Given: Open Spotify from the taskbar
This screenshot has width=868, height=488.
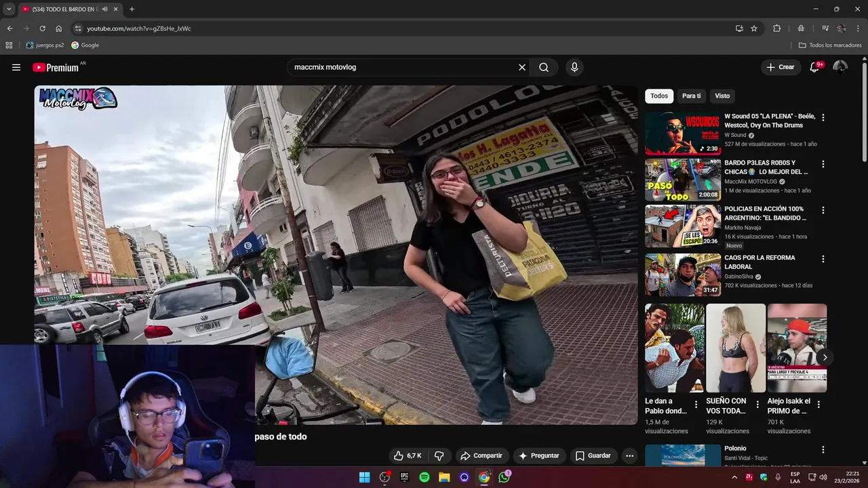Looking at the screenshot, I should click(425, 477).
